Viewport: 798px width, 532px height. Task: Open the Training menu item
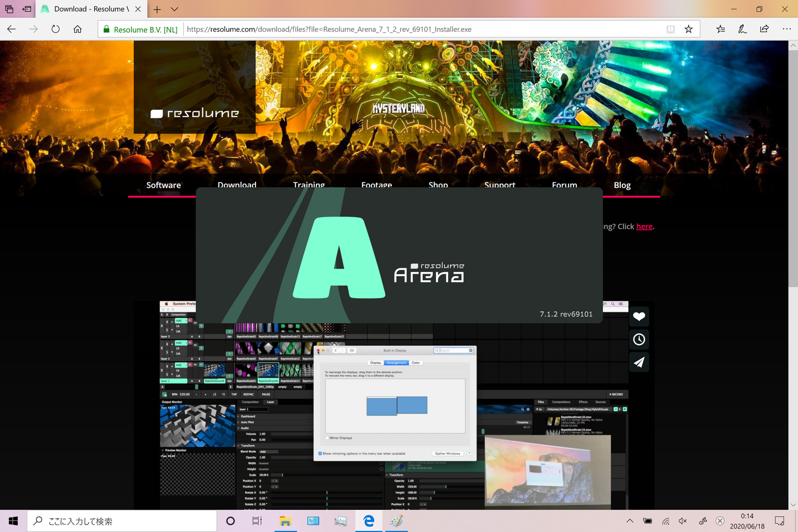pos(309,185)
